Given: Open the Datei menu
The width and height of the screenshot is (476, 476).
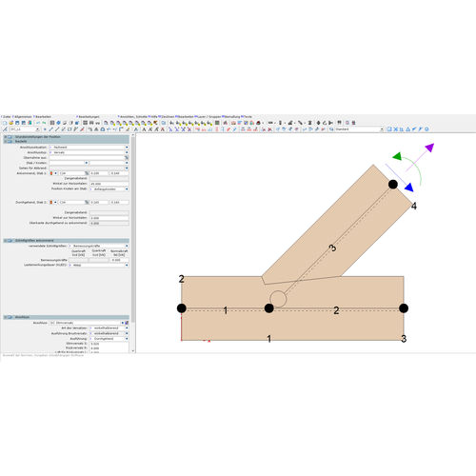Looking at the screenshot, I should pos(7,117).
